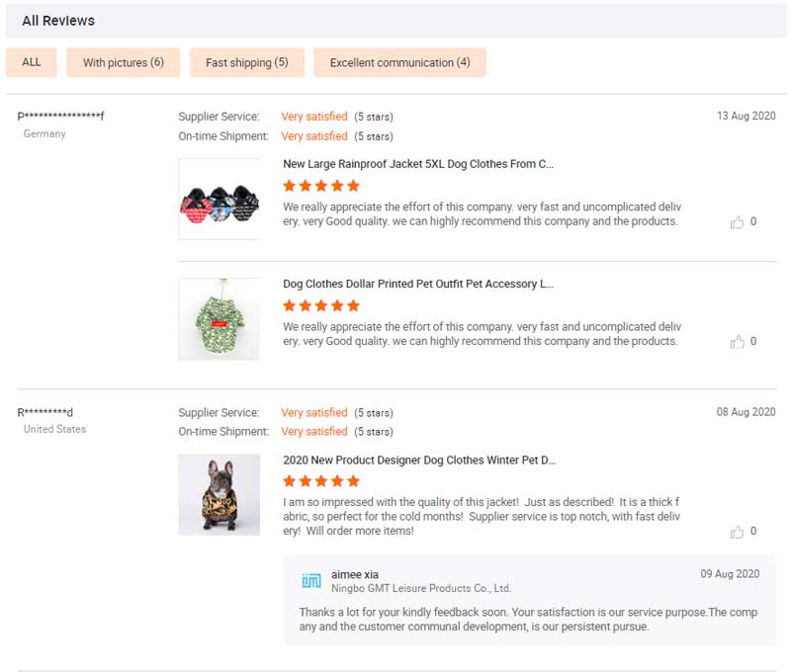Click Ningbo GMT Leisure Products Co. name
This screenshot has width=791, height=672.
click(421, 589)
